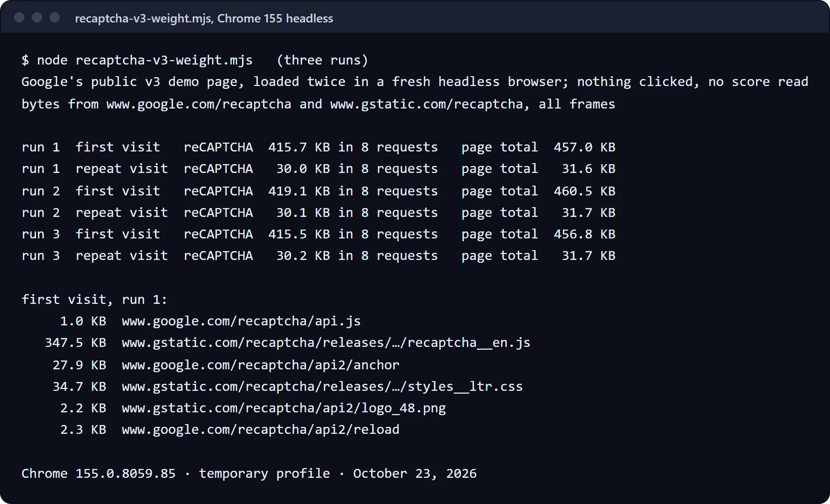Screen dimensions: 830x504
Task: Click the line starting 'Google's public v3 demo page'
Action: 415,82
